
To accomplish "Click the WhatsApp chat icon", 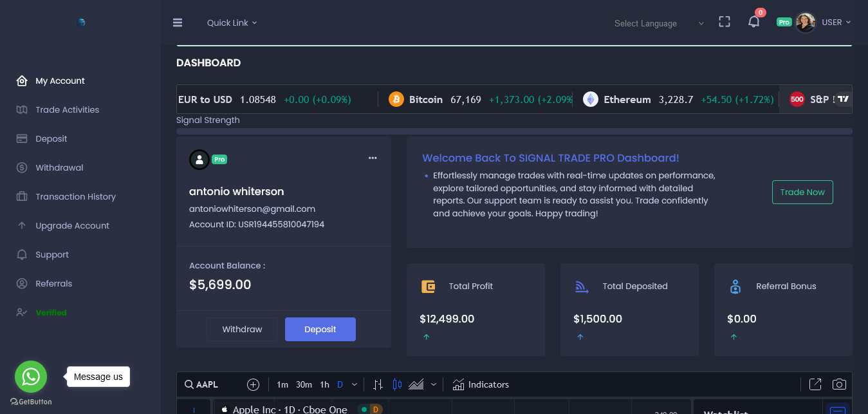I will tap(31, 377).
